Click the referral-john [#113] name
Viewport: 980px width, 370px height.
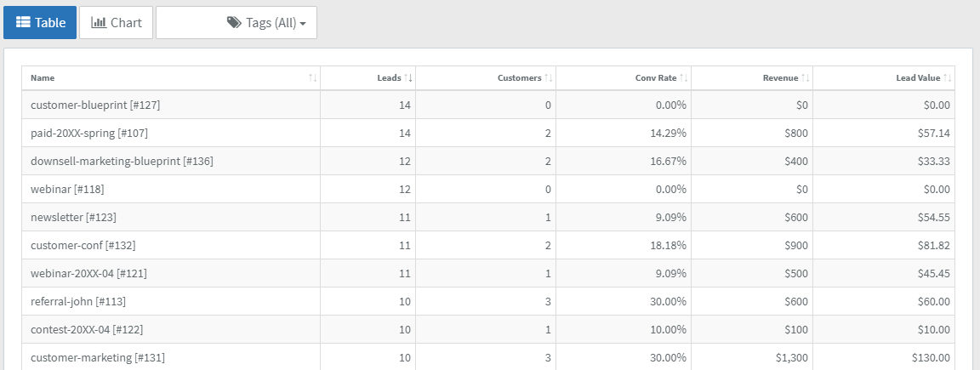pos(78,302)
